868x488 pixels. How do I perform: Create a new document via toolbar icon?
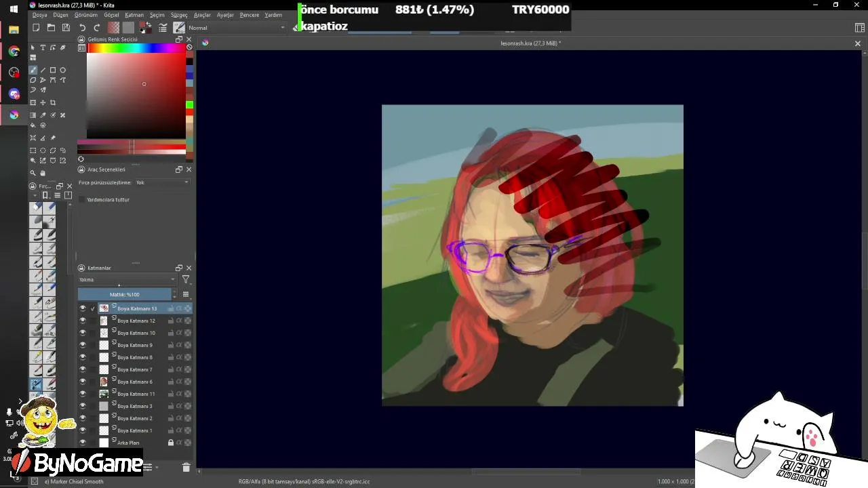click(36, 28)
